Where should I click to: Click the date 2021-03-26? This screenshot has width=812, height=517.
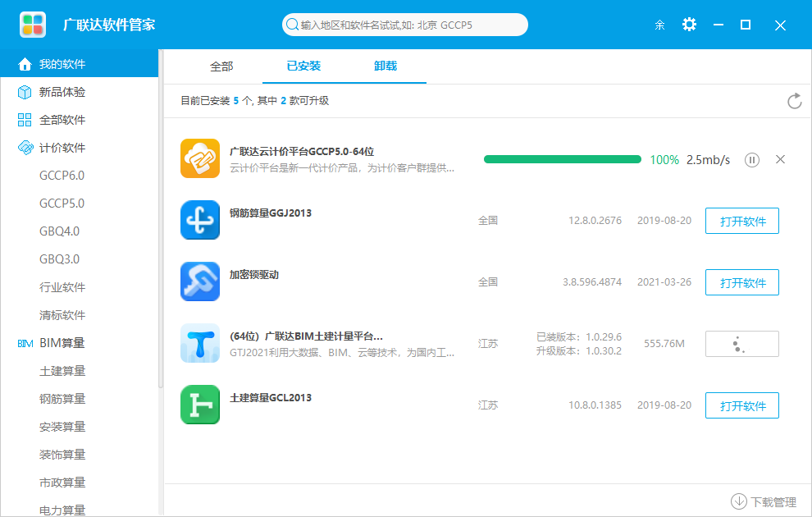[x=664, y=282]
